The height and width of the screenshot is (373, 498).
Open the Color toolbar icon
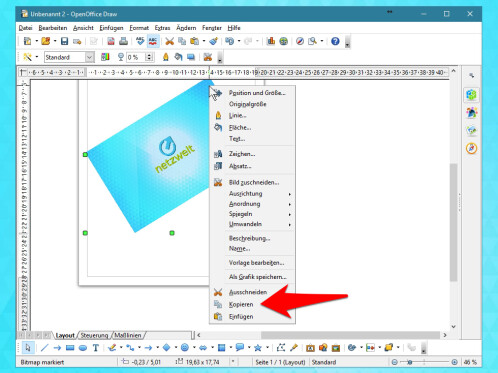pos(105,57)
